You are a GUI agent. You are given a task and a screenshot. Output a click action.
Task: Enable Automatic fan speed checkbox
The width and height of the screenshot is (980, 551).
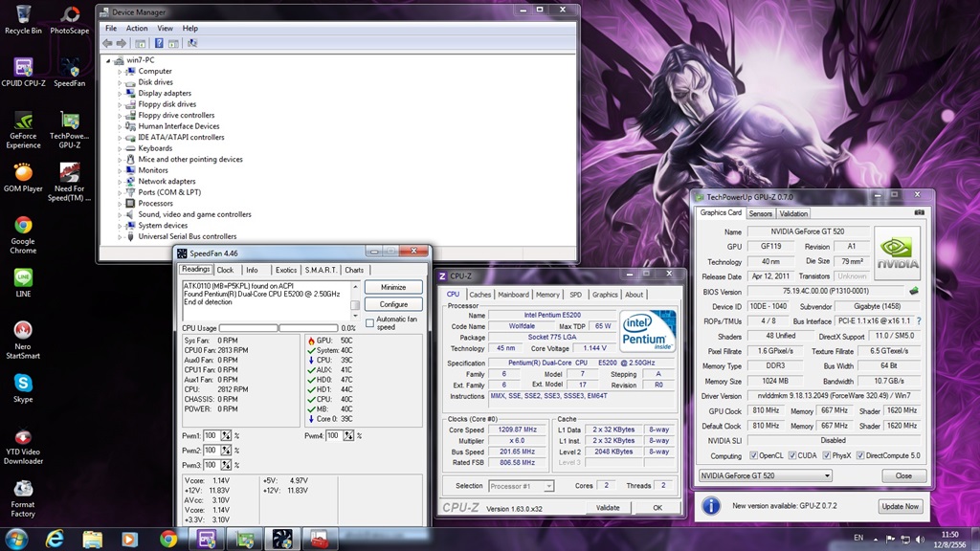pyautogui.click(x=370, y=323)
